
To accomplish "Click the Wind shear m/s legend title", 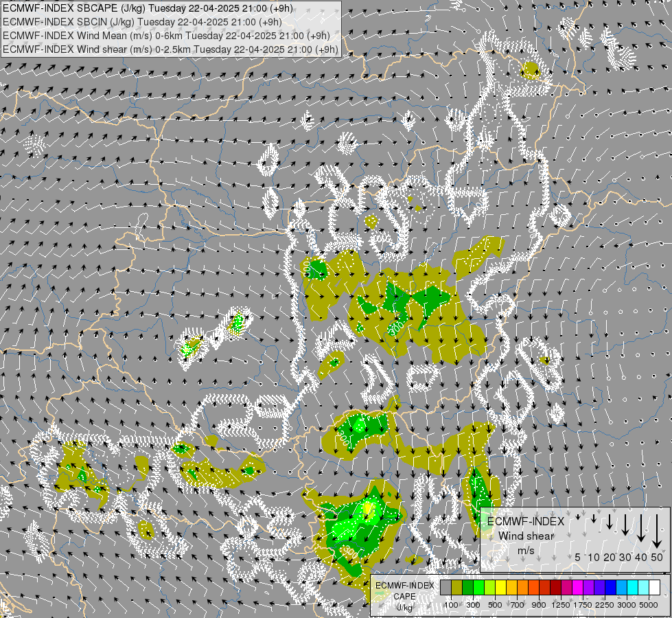I will 526,536.
